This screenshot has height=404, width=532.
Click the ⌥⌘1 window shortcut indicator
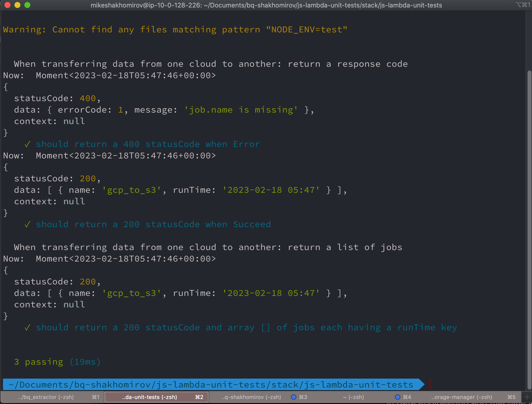523,5
